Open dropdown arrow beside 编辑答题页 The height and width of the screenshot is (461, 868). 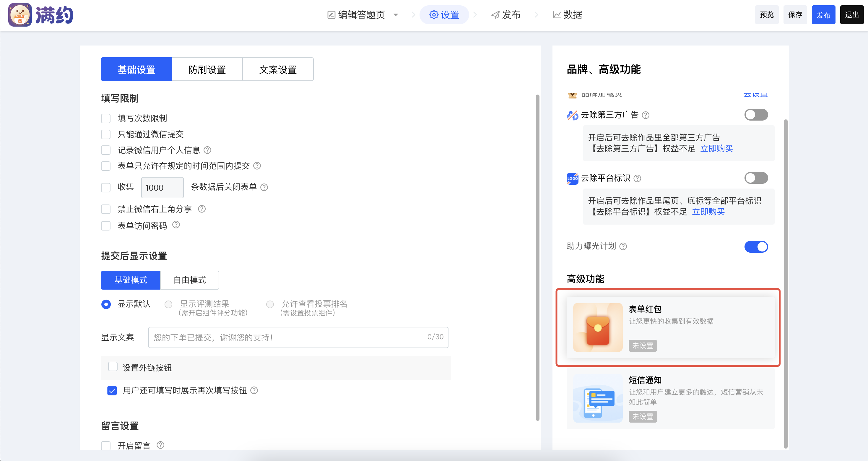point(396,15)
